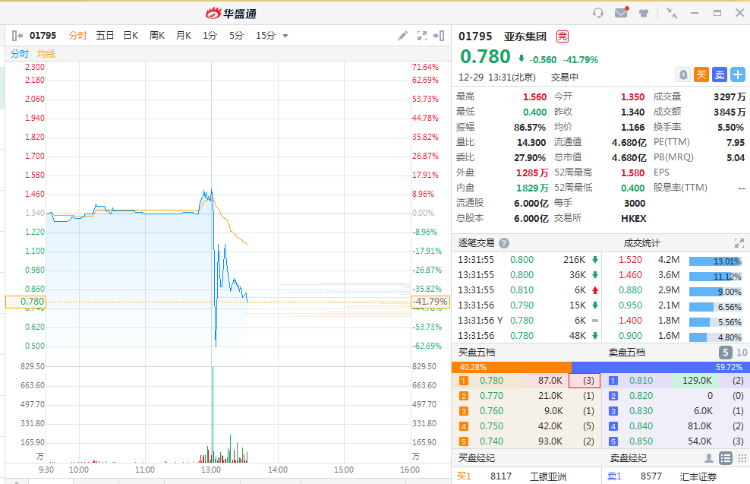750x484 pixels.
Task: Add stock to watchlist plus icon
Action: [x=738, y=75]
